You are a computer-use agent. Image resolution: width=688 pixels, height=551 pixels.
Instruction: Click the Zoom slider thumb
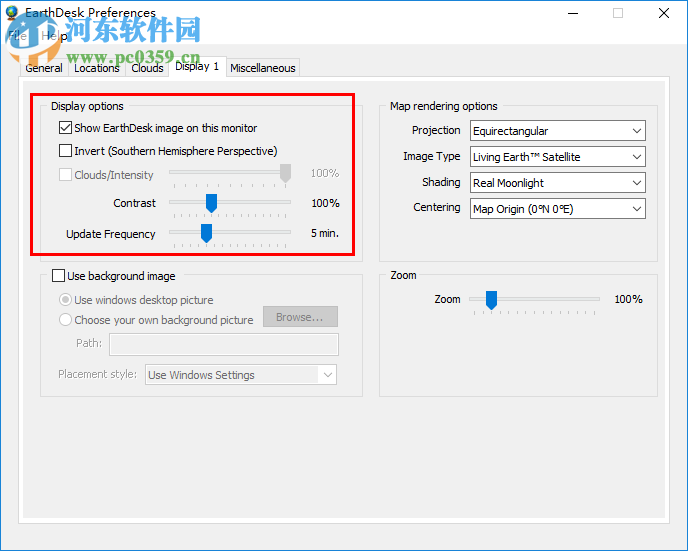coord(491,300)
